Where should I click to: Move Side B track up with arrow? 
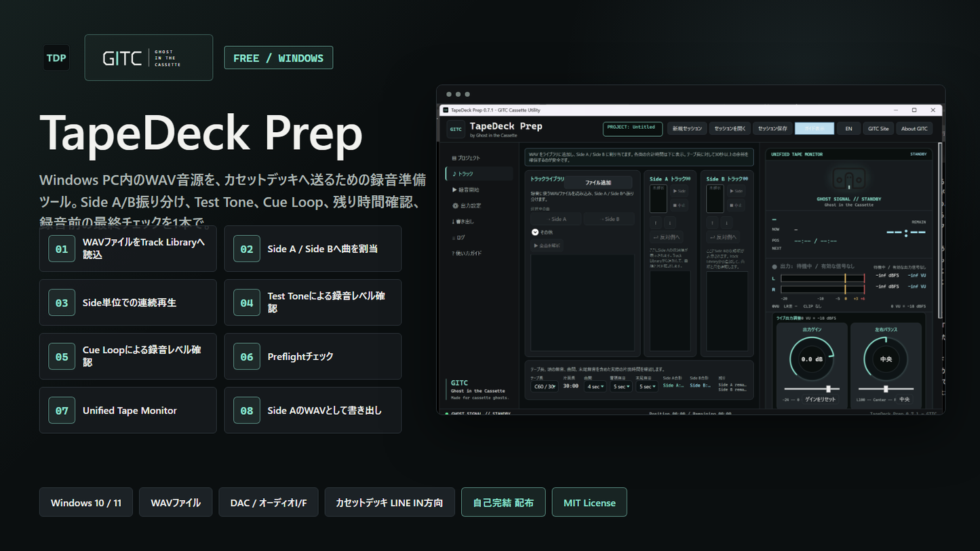pos(712,222)
